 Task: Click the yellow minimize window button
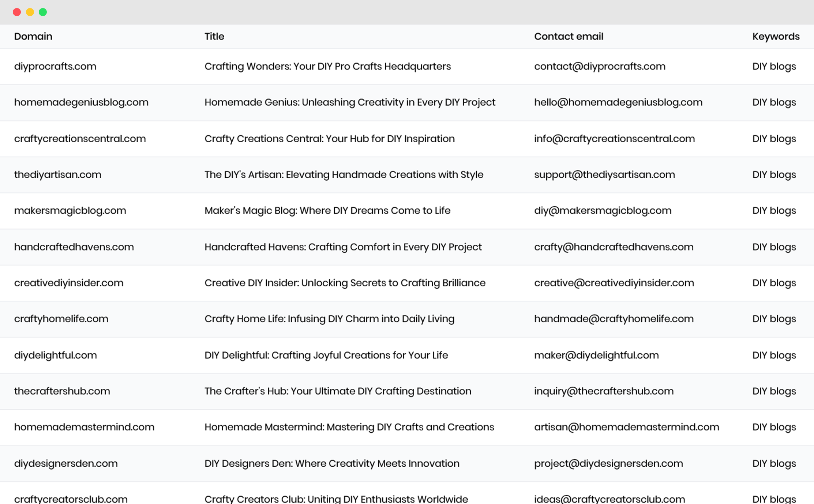[x=30, y=12]
